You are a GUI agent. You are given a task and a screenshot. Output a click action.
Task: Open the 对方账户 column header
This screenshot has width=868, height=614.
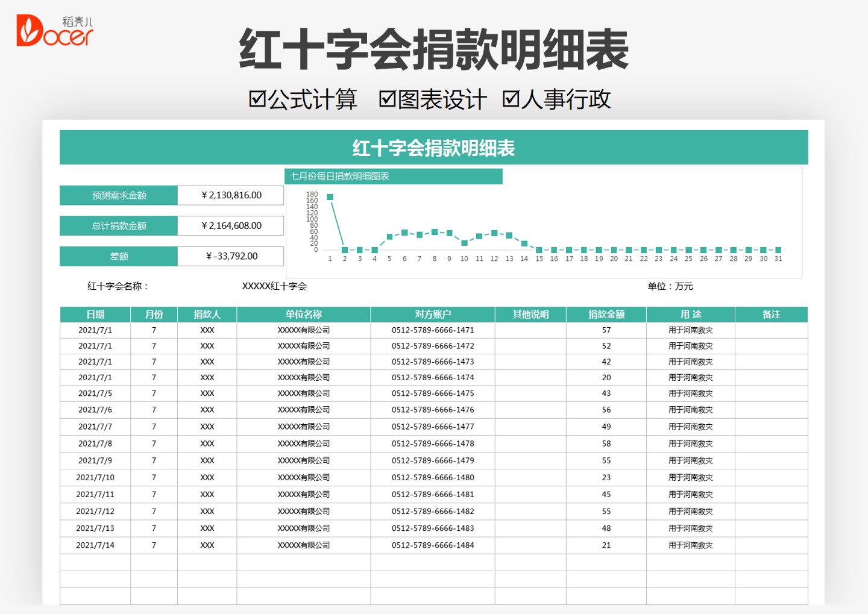432,314
